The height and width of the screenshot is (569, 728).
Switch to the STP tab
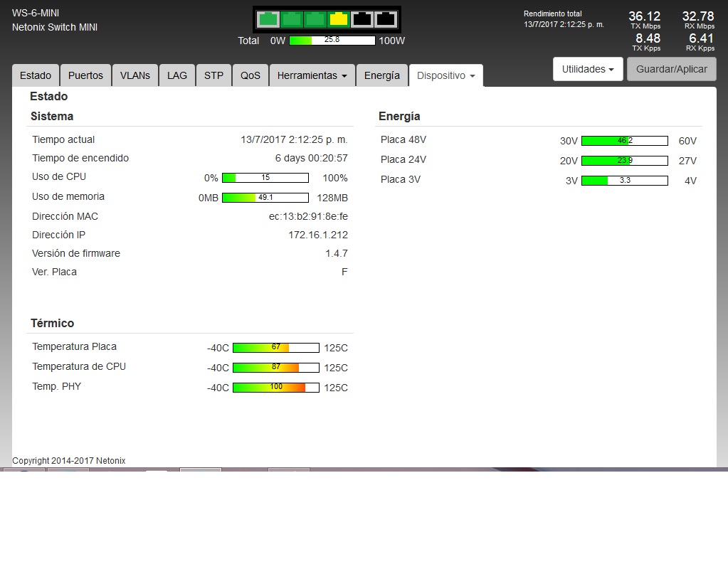[x=213, y=75]
